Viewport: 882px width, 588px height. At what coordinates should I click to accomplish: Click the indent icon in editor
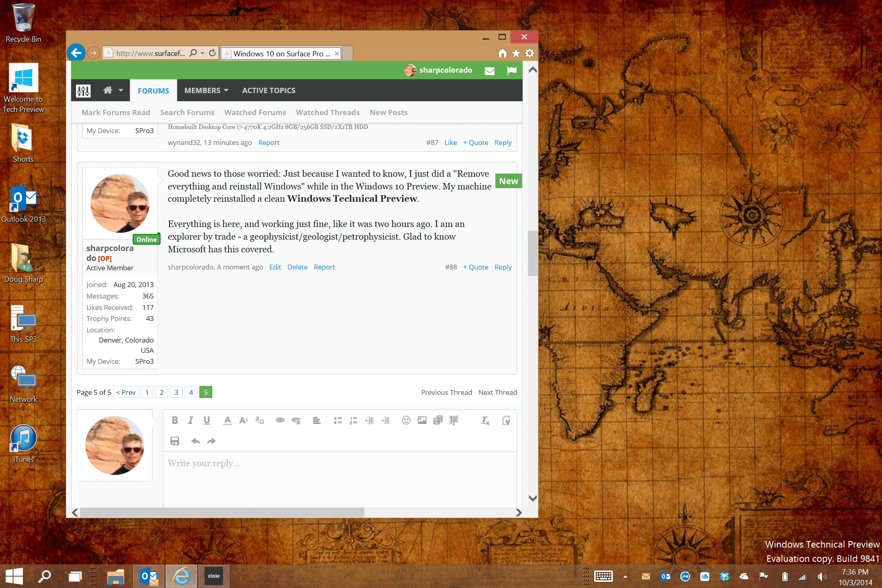pyautogui.click(x=385, y=420)
